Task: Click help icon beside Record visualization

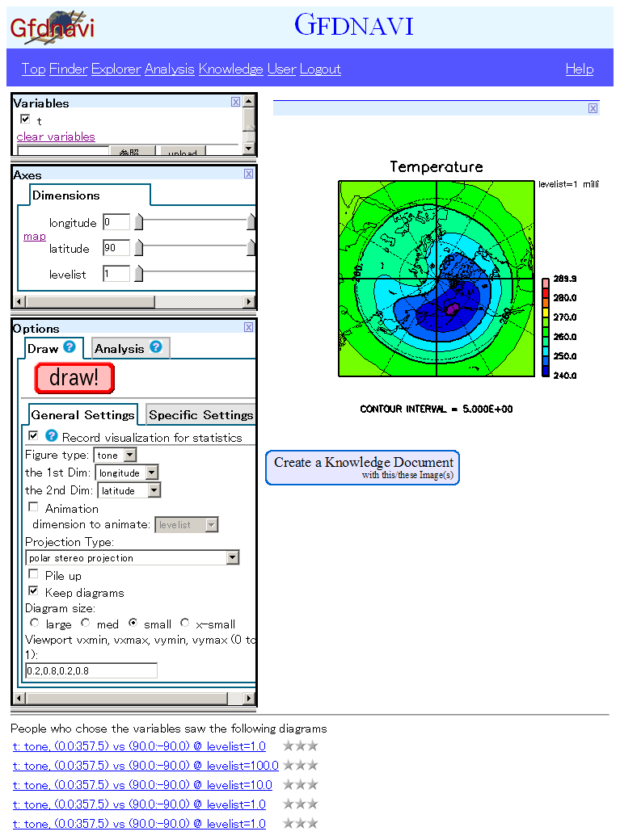Action: pyautogui.click(x=52, y=436)
